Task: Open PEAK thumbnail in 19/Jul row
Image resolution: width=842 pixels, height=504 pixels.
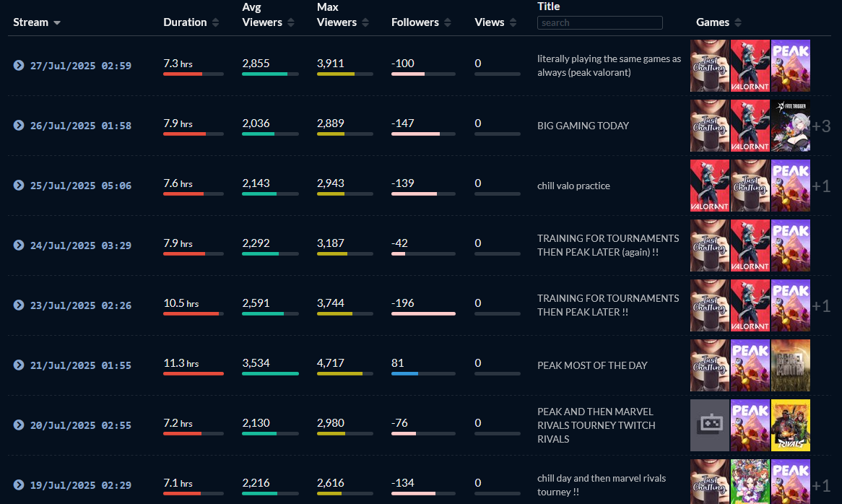Action: tap(791, 482)
